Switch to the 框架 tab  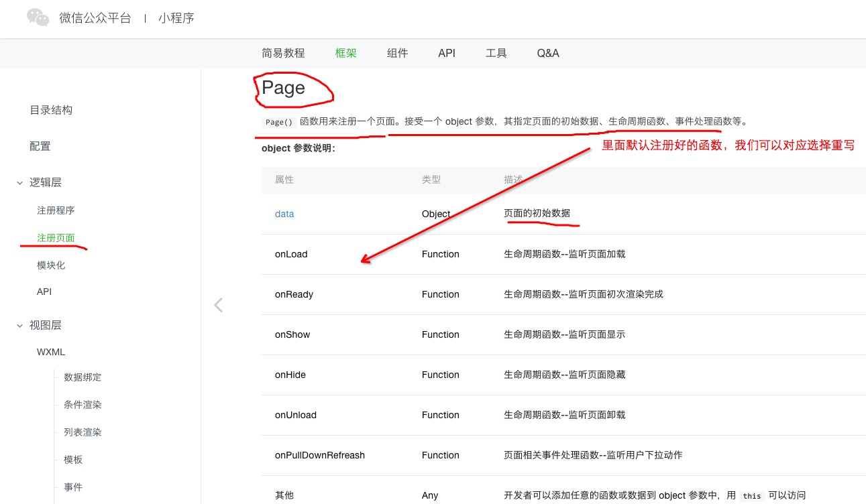[345, 53]
